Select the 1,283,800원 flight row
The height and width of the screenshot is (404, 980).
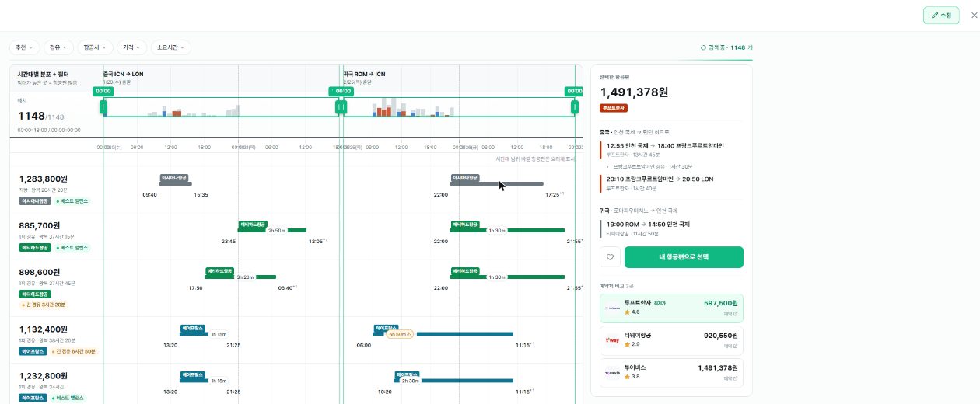click(x=296, y=190)
